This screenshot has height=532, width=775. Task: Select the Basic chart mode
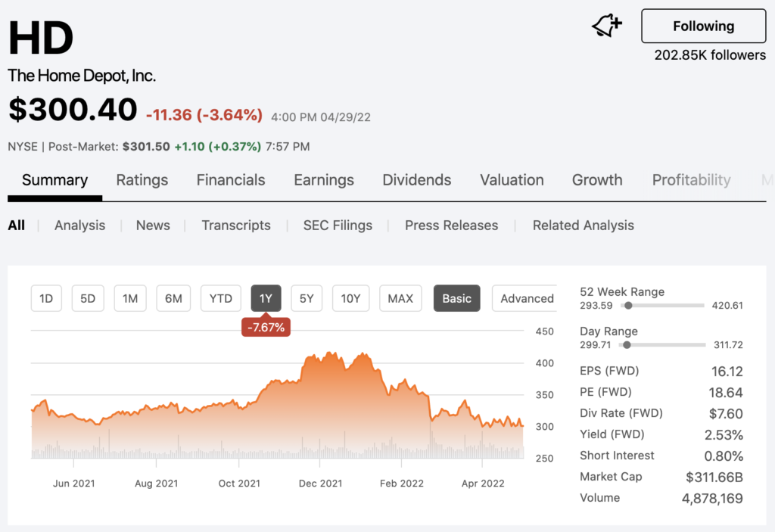456,298
